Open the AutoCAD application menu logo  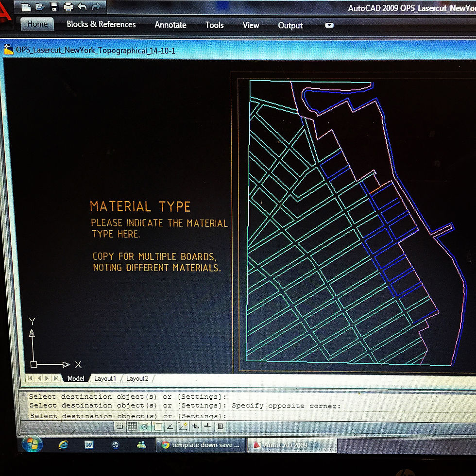pos(5,12)
